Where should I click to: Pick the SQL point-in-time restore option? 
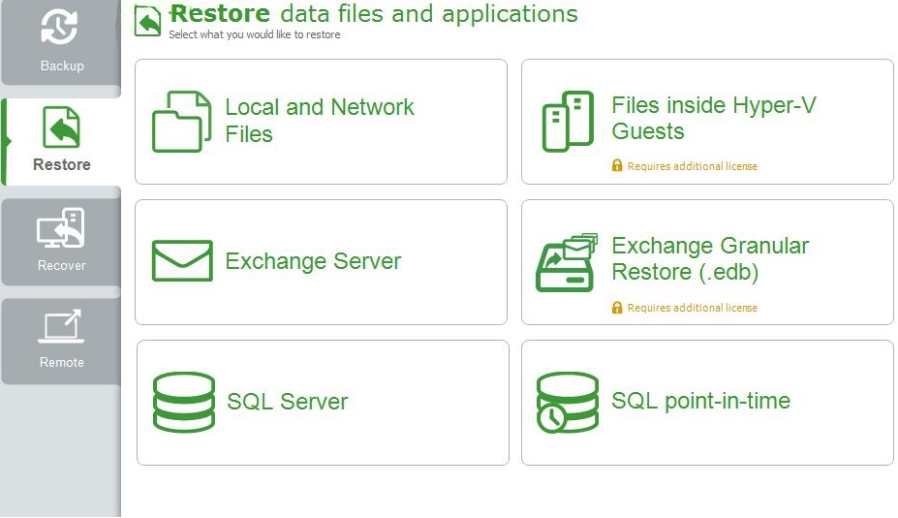[707, 403]
